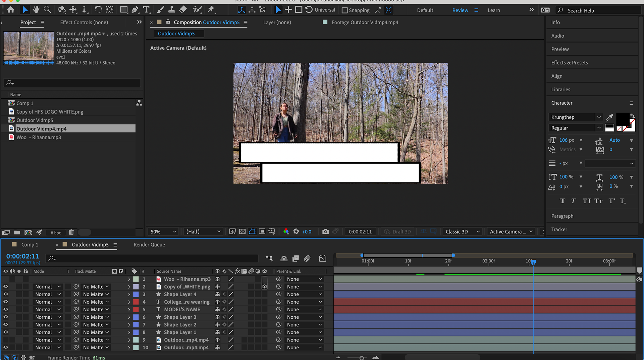Toggle Faux Italic in Character panel

click(574, 201)
